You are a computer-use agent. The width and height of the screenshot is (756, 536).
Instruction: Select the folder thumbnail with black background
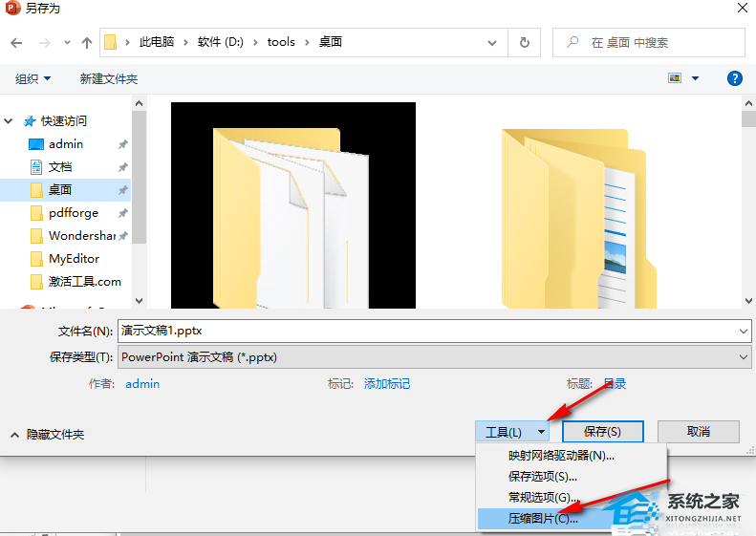(x=293, y=205)
